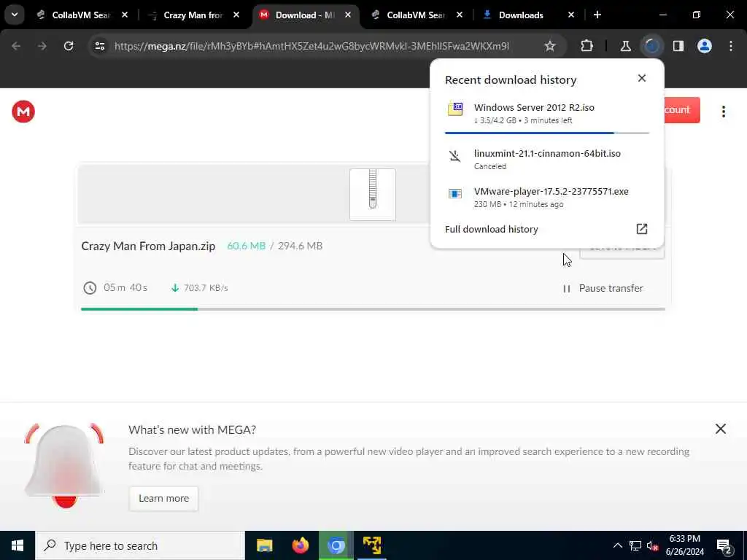Viewport: 747px width, 560px height.
Task: Open Firefox from the taskbar
Action: [x=300, y=545]
